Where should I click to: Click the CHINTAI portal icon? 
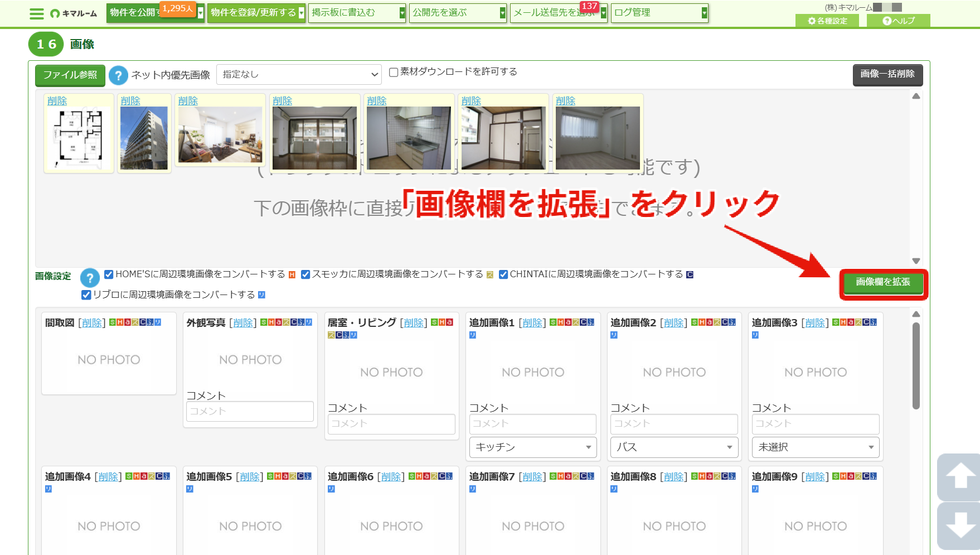click(690, 274)
